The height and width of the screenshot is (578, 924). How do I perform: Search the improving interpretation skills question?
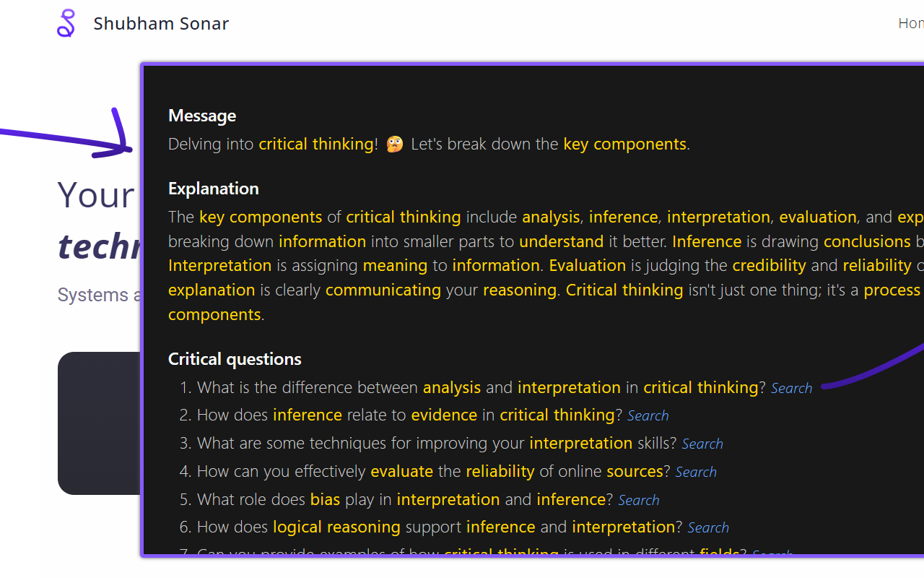(x=702, y=444)
